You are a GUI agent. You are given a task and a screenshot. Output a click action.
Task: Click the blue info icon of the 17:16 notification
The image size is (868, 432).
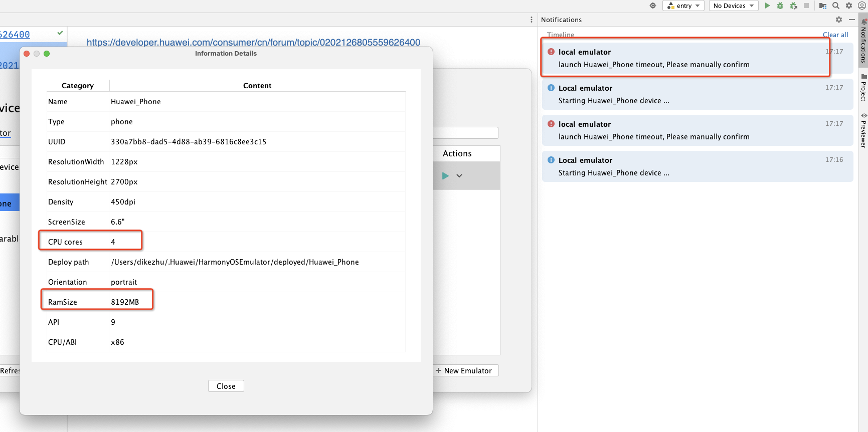tap(551, 160)
